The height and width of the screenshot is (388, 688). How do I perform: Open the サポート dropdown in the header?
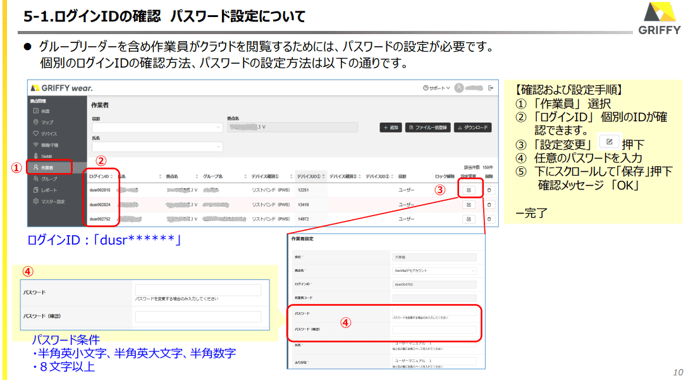point(437,88)
